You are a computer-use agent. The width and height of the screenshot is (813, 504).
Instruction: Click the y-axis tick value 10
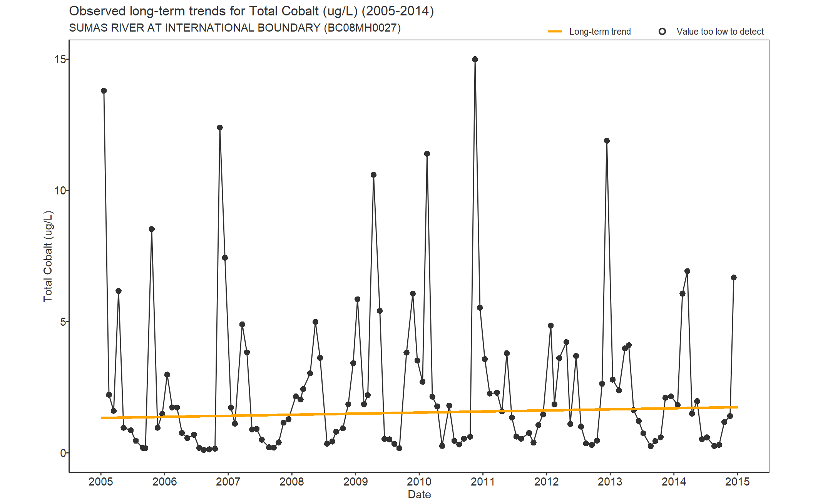tap(60, 191)
